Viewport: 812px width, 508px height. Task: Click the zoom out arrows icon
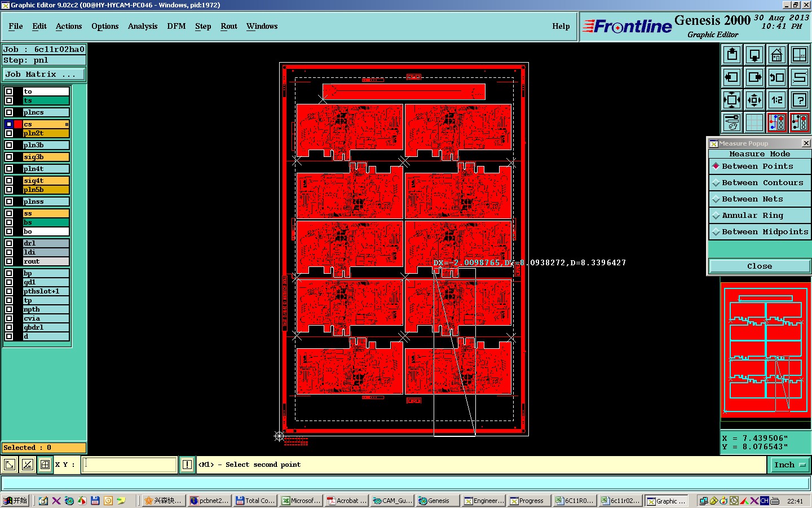pyautogui.click(x=754, y=100)
